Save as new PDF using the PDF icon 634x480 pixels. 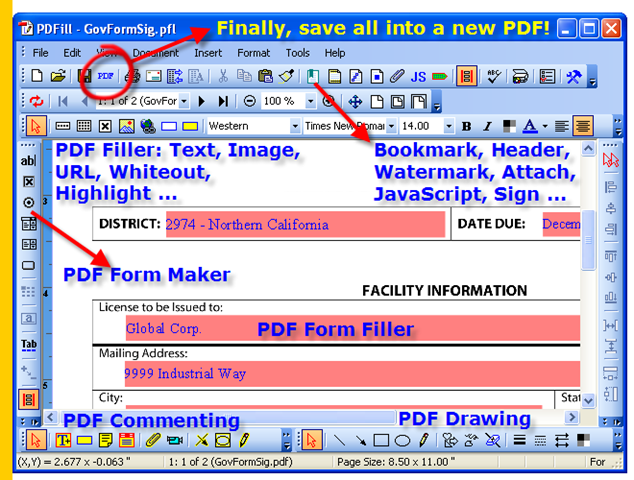tap(106, 76)
